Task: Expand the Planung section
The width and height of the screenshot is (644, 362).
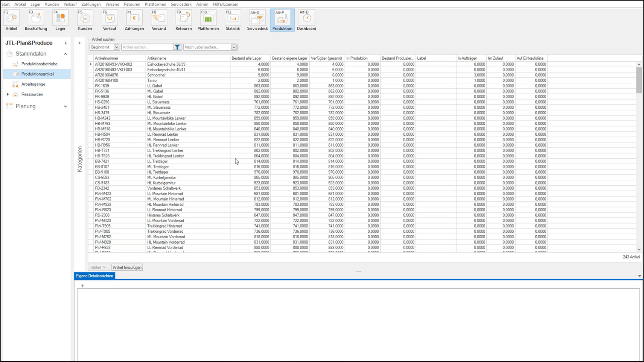Action: pyautogui.click(x=65, y=106)
